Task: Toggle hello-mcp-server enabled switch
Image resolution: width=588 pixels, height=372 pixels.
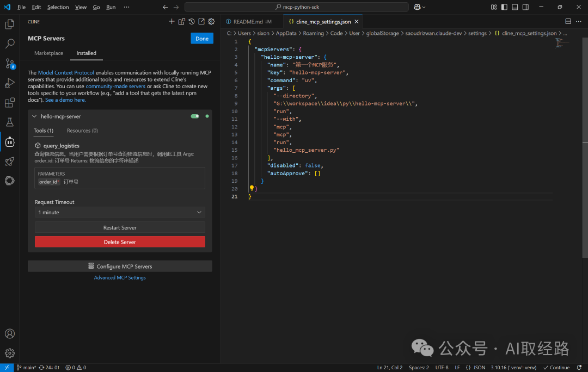Action: (x=195, y=116)
